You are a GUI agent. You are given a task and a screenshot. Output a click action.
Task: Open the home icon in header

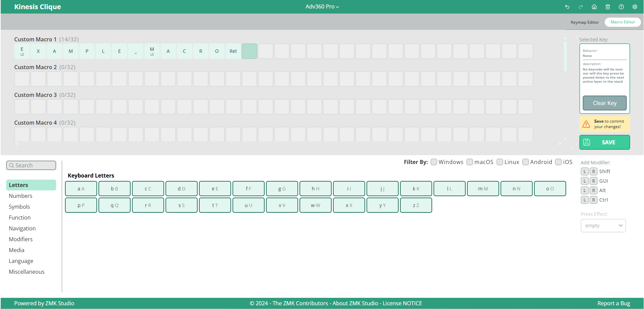[594, 7]
